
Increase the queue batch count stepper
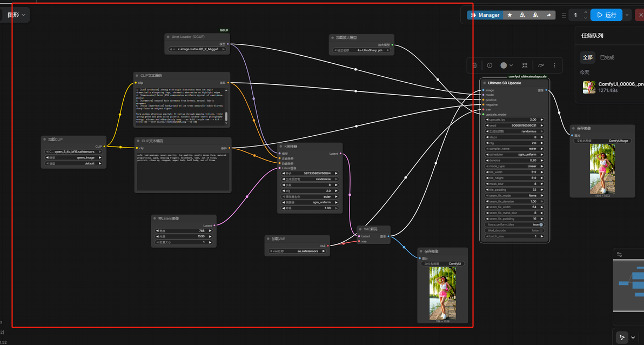click(586, 13)
